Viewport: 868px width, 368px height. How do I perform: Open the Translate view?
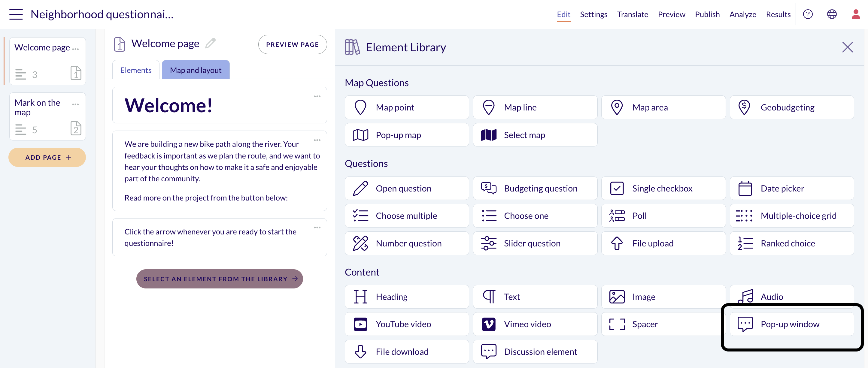pos(633,14)
